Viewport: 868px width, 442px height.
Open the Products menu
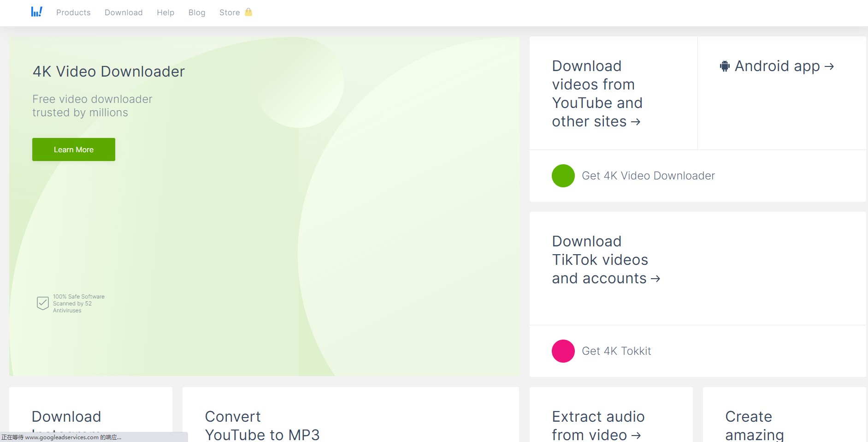click(x=73, y=12)
